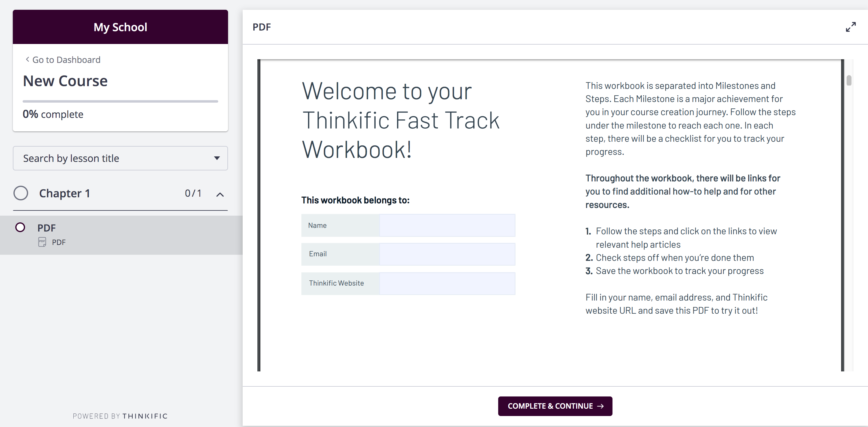This screenshot has height=427, width=868.
Task: Click the My School header
Action: click(120, 27)
